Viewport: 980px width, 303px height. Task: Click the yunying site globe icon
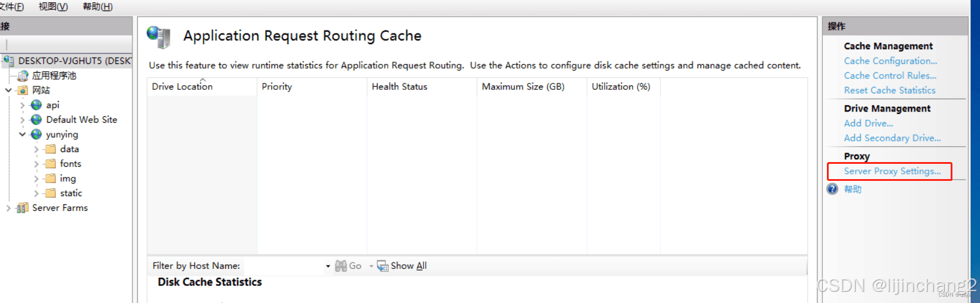[x=36, y=134]
